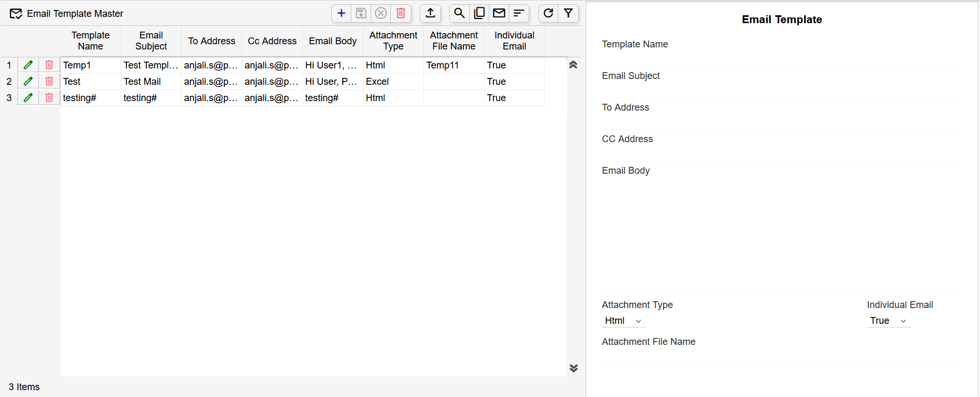Image resolution: width=980 pixels, height=397 pixels.
Task: Click row number 3 header
Action: (9, 98)
